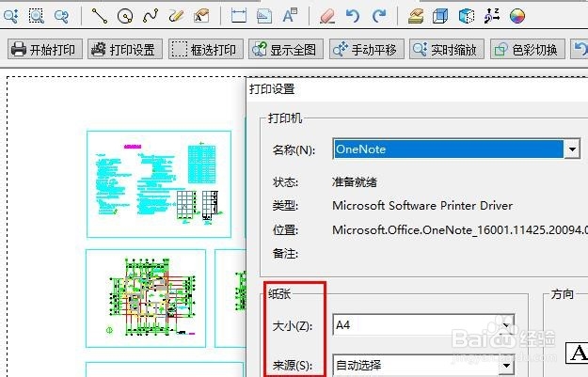Click the undo arrow icon
The width and height of the screenshot is (588, 377).
click(353, 16)
